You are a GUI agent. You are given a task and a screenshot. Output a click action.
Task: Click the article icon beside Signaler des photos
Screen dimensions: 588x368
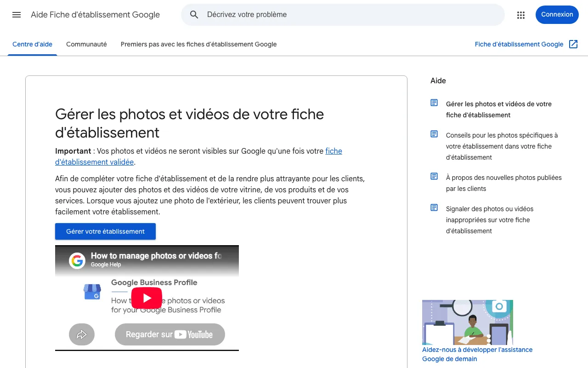434,207
